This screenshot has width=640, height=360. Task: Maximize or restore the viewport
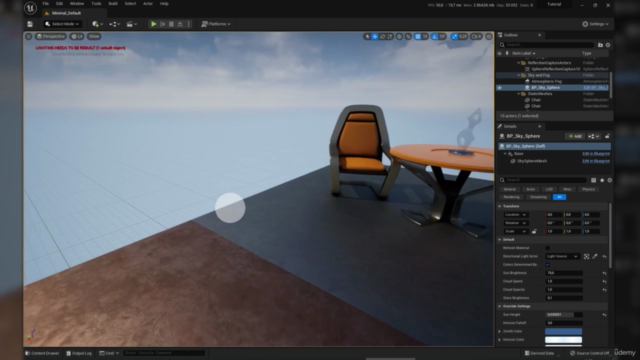[x=489, y=37]
